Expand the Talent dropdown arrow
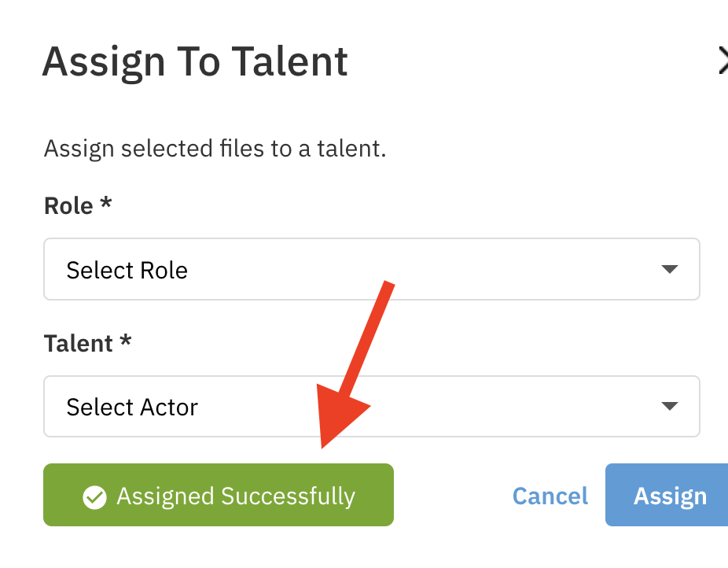 tap(669, 407)
